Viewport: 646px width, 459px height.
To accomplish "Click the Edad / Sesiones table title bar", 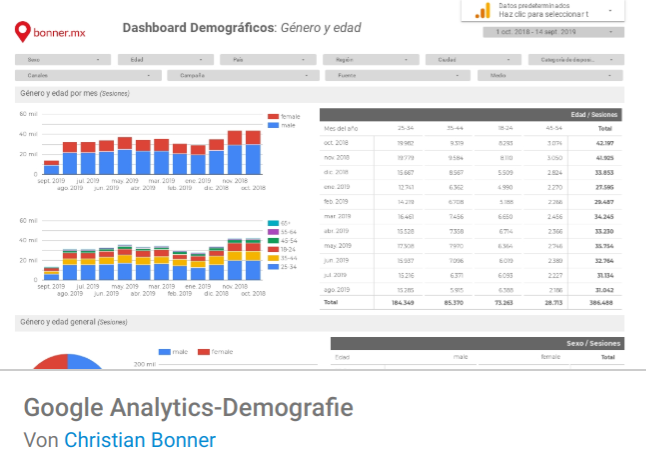I will pos(470,115).
